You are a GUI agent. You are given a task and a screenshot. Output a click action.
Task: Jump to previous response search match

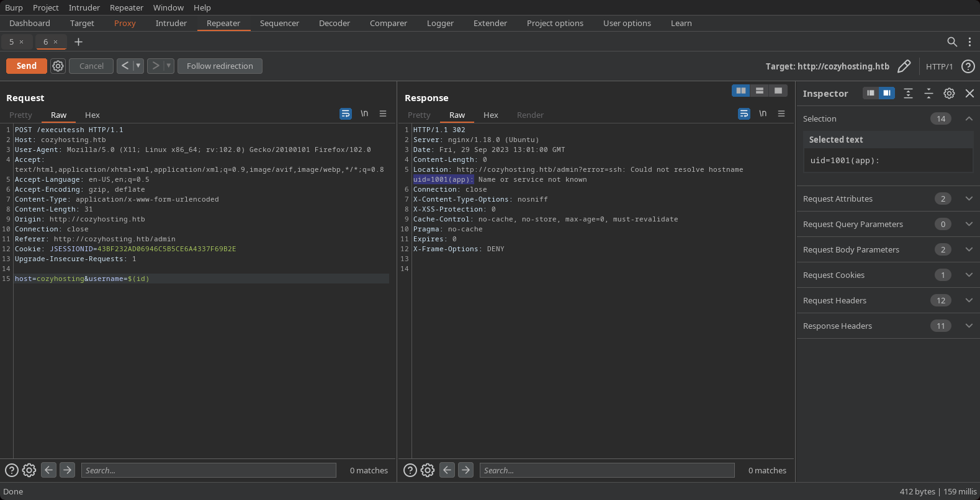(447, 470)
